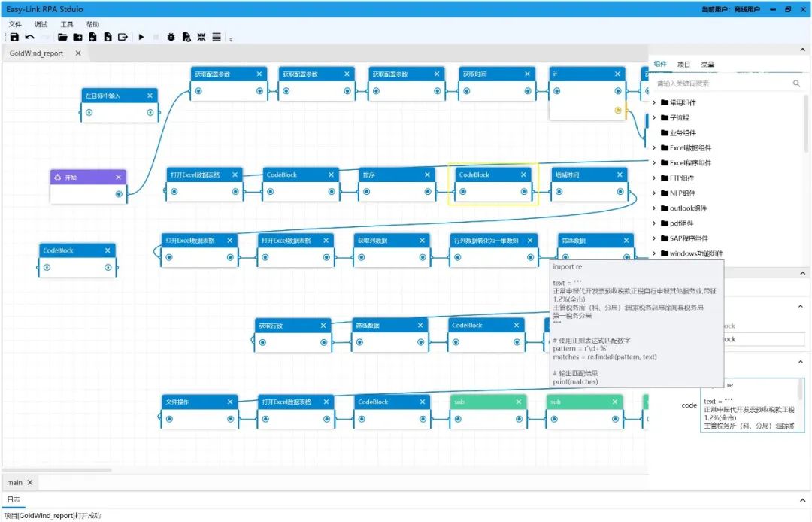Expand the outlook组件 folder

pos(654,208)
